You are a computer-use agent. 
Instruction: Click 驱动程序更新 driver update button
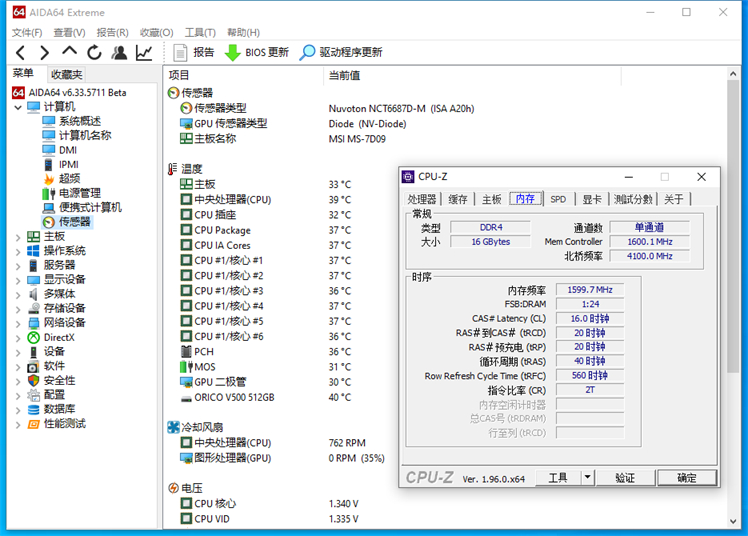click(x=341, y=52)
